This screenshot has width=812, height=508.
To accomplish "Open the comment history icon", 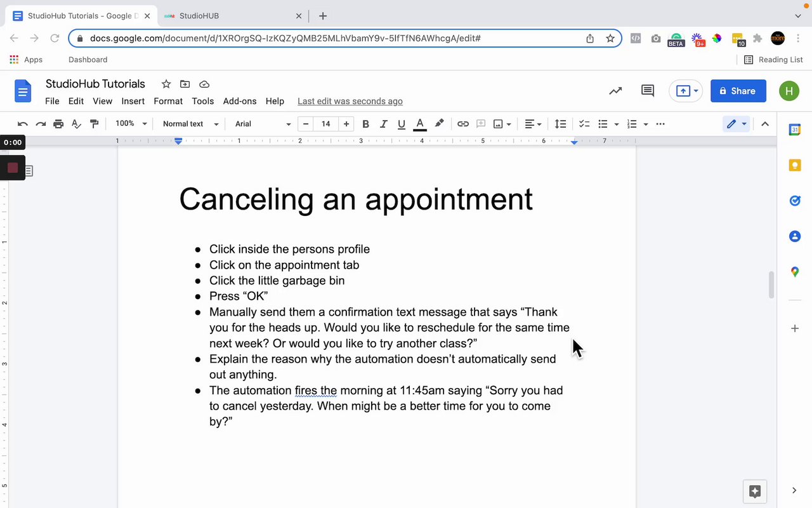I will click(x=648, y=91).
